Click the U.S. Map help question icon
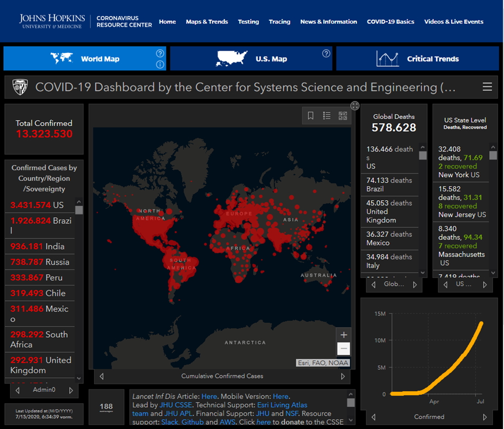 [x=326, y=53]
